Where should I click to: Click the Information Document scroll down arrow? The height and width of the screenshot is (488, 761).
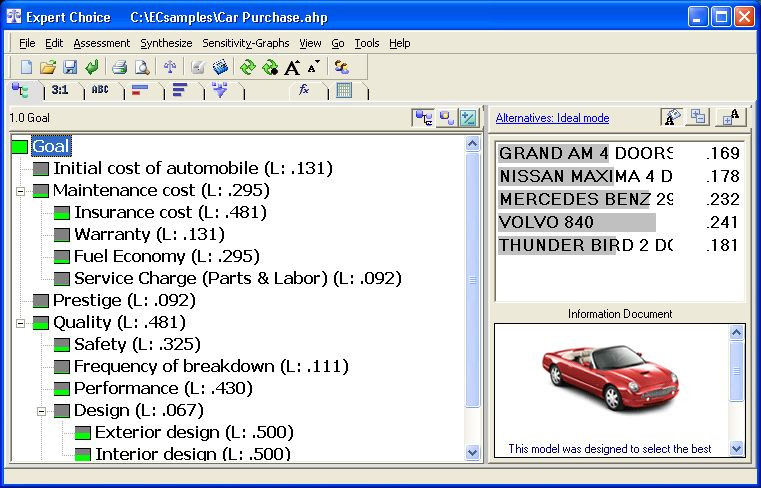736,448
